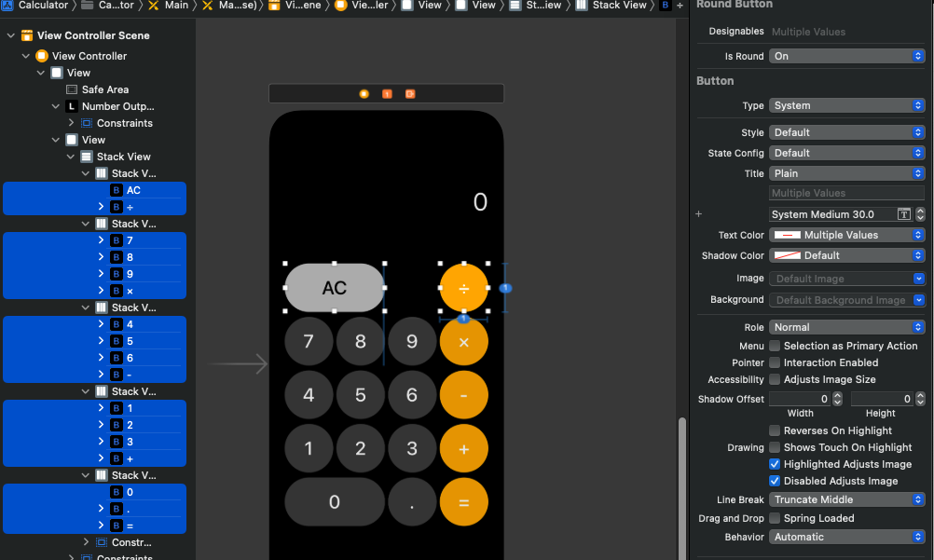934x560 pixels.
Task: Select the 0 button on canvas
Action: click(x=334, y=502)
